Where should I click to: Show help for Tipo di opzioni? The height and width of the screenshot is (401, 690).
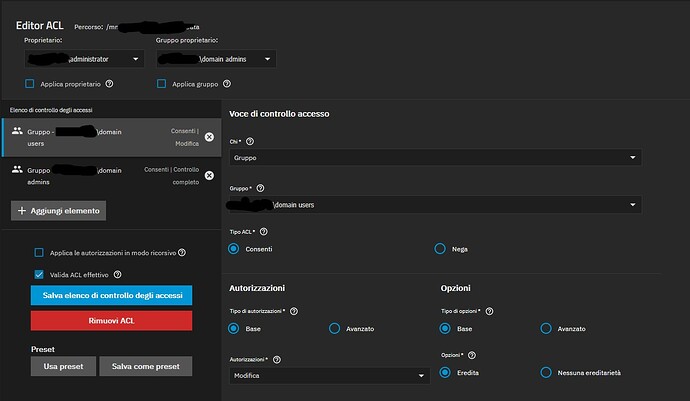(489, 311)
